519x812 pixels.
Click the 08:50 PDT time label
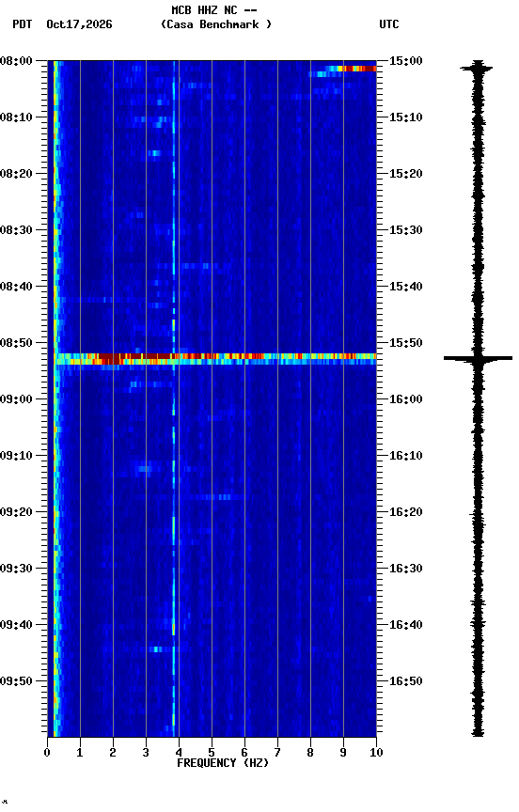pyautogui.click(x=16, y=343)
